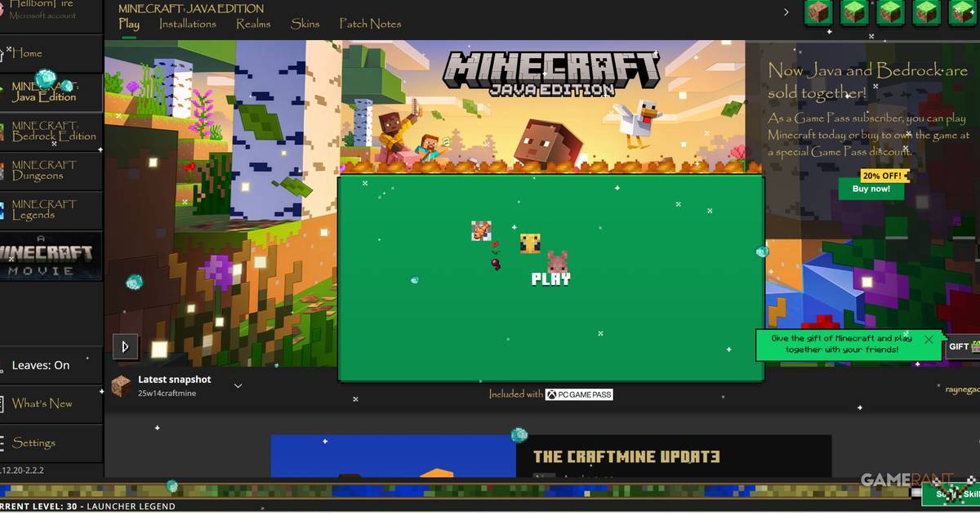Screen dimensions: 980x513
Task: Select Minecraft: Java Edition in sidebar
Action: click(x=45, y=91)
